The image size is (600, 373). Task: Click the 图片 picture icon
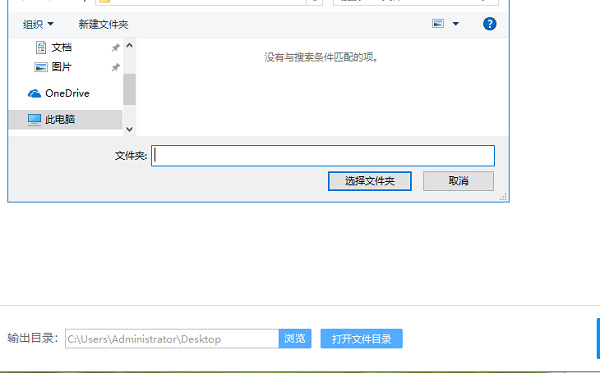pyautogui.click(x=41, y=67)
